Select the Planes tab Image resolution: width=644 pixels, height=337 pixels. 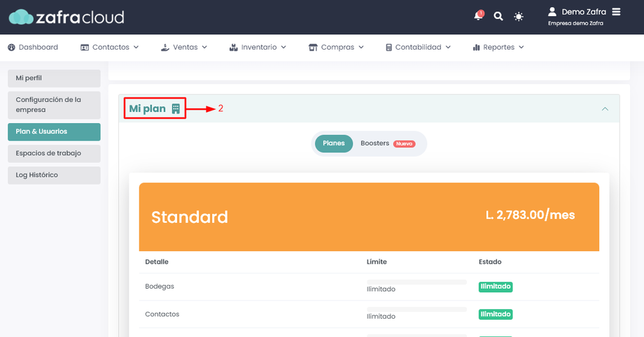(x=333, y=143)
